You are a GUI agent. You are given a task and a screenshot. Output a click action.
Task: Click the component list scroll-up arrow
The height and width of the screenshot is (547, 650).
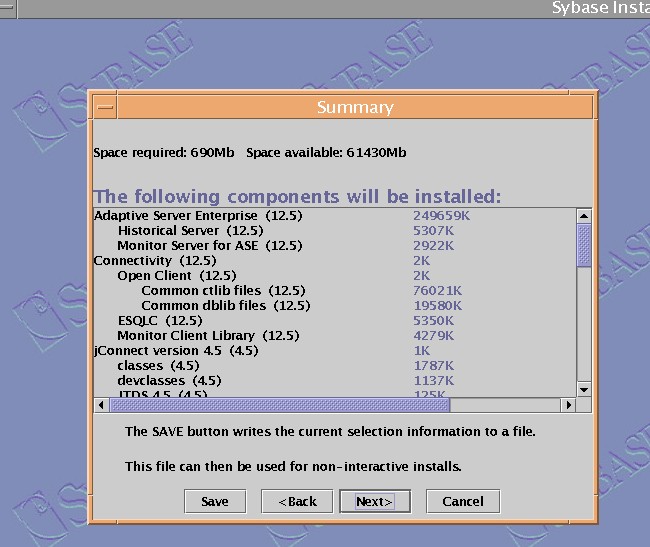tap(584, 216)
